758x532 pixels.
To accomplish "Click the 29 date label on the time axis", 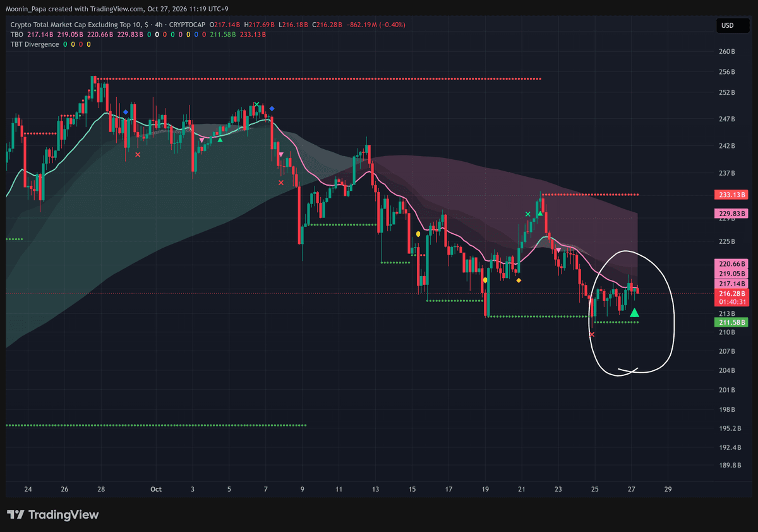I will 668,489.
